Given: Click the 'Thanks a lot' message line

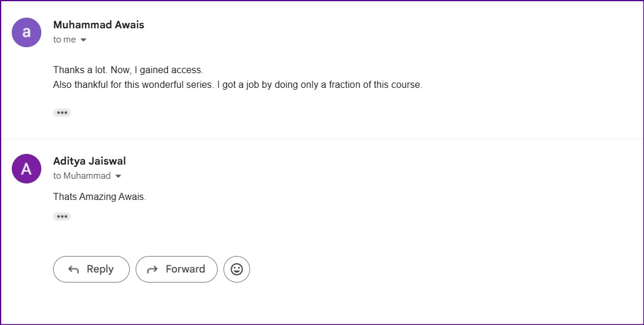Looking at the screenshot, I should pyautogui.click(x=128, y=70).
